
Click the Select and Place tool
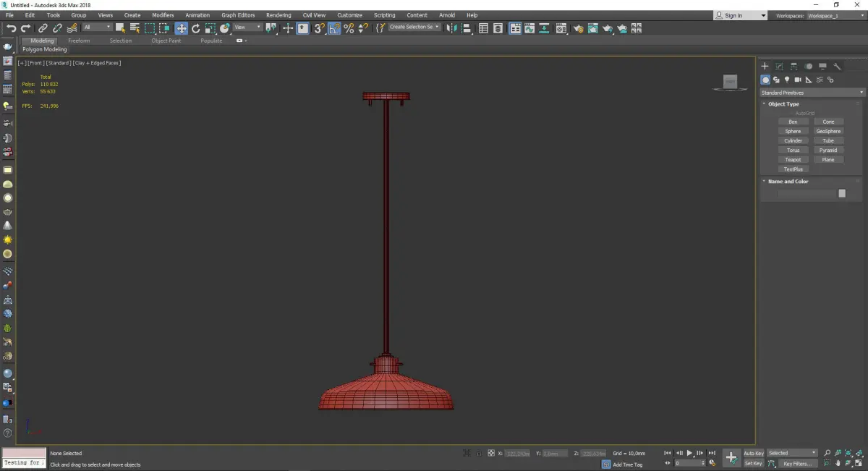pyautogui.click(x=225, y=28)
